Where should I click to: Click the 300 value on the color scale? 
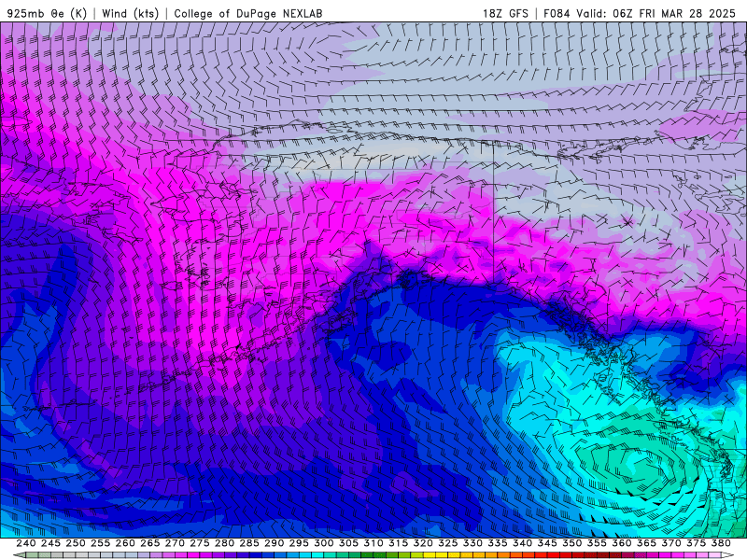[323, 543]
